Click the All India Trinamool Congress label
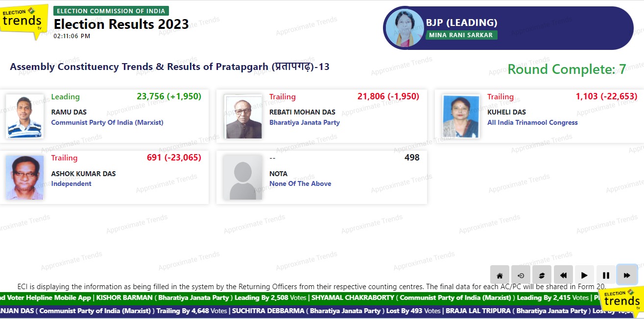 (x=532, y=123)
